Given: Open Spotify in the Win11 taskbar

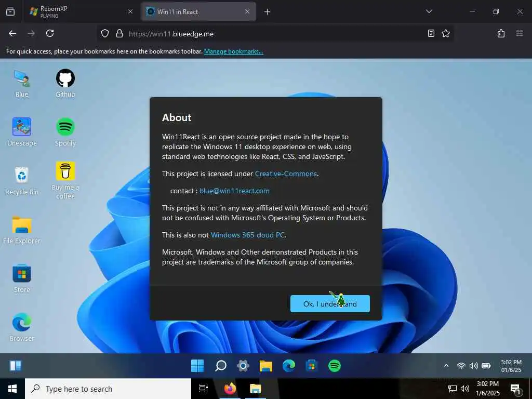Looking at the screenshot, I should click(335, 366).
